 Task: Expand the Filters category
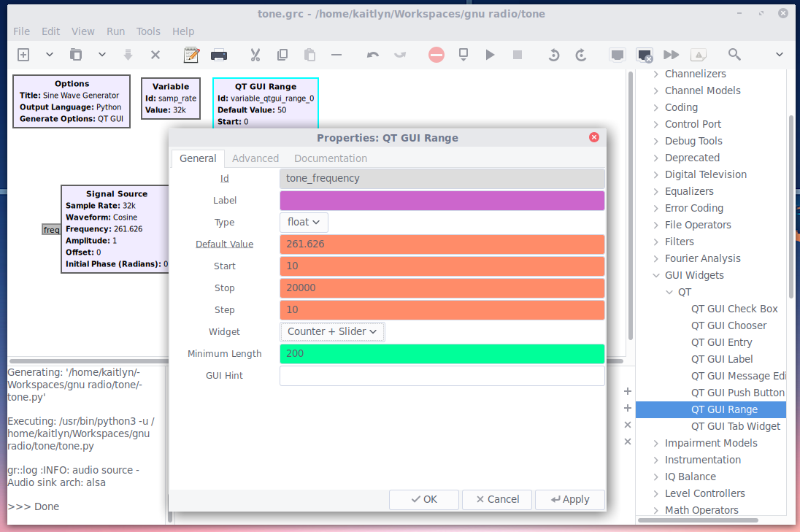click(x=655, y=242)
